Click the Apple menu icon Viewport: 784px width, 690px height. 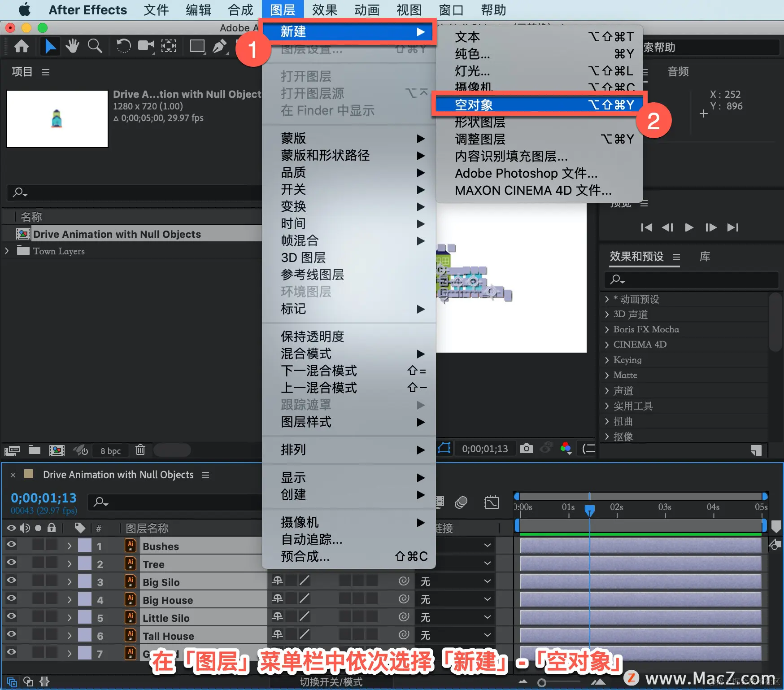click(24, 9)
